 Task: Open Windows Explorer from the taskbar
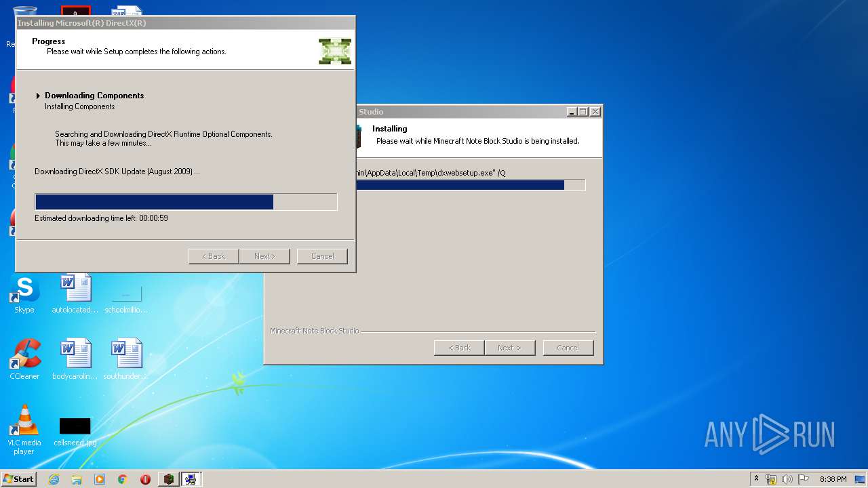click(77, 479)
